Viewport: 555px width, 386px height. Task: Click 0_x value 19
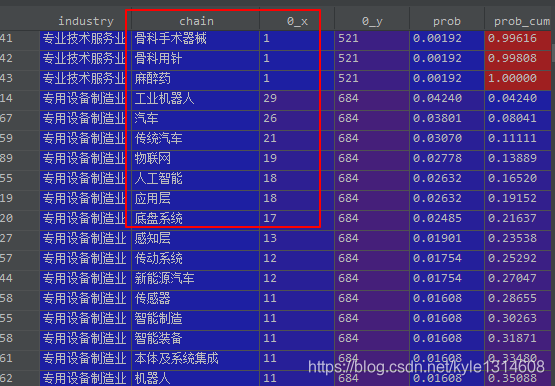click(297, 159)
